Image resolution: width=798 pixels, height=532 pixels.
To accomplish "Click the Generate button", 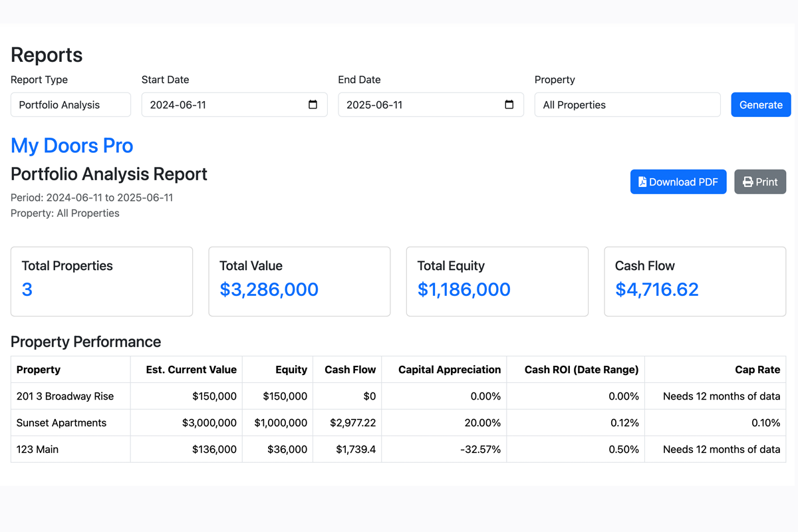I will pyautogui.click(x=760, y=104).
